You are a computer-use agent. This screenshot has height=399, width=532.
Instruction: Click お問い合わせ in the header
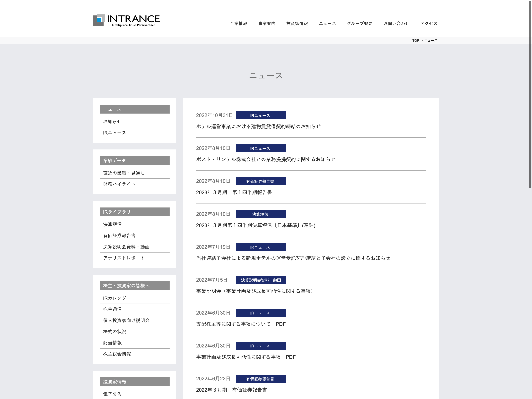click(x=396, y=24)
